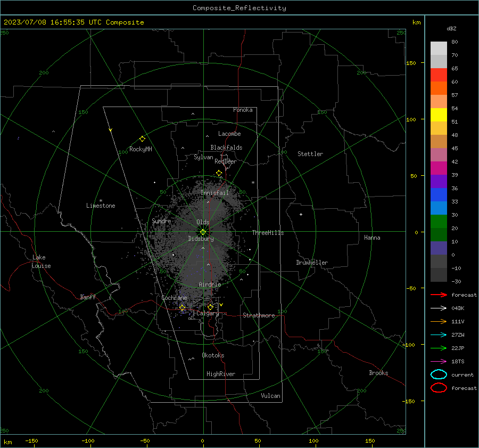The width and height of the screenshot is (479, 448).
Task: Pick the red 60-65 dBZ color swatch
Action: (x=439, y=75)
